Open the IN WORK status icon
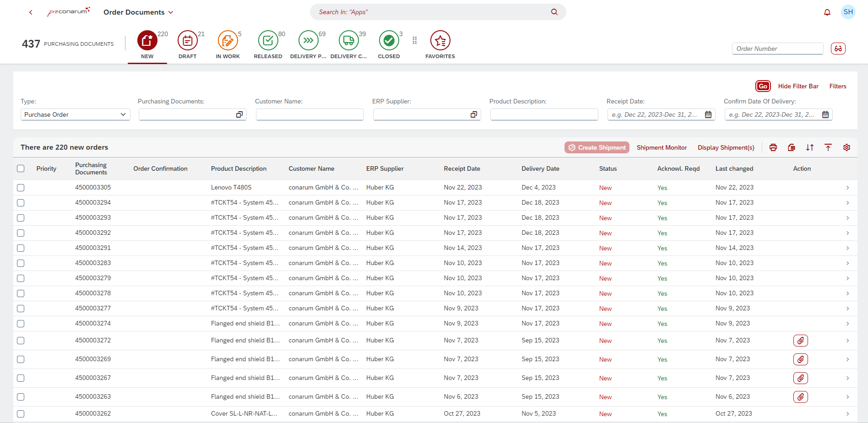 point(228,41)
